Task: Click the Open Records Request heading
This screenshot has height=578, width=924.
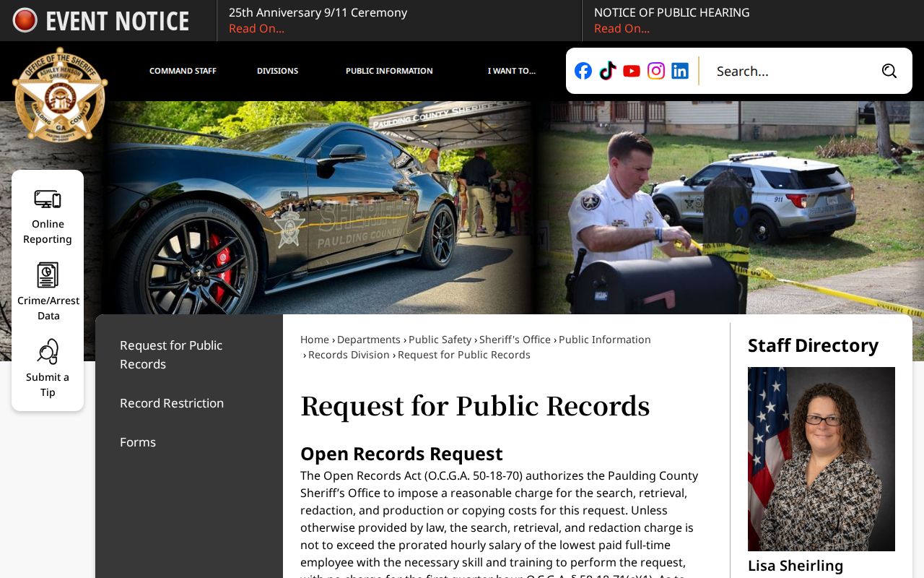Action: coord(401,454)
